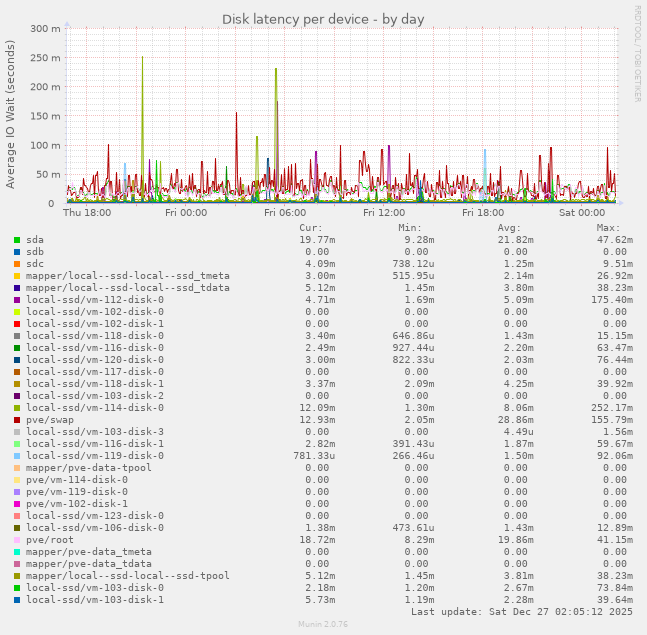Click 'local-ssd/vm-118-disk-0' legend label

point(95,335)
